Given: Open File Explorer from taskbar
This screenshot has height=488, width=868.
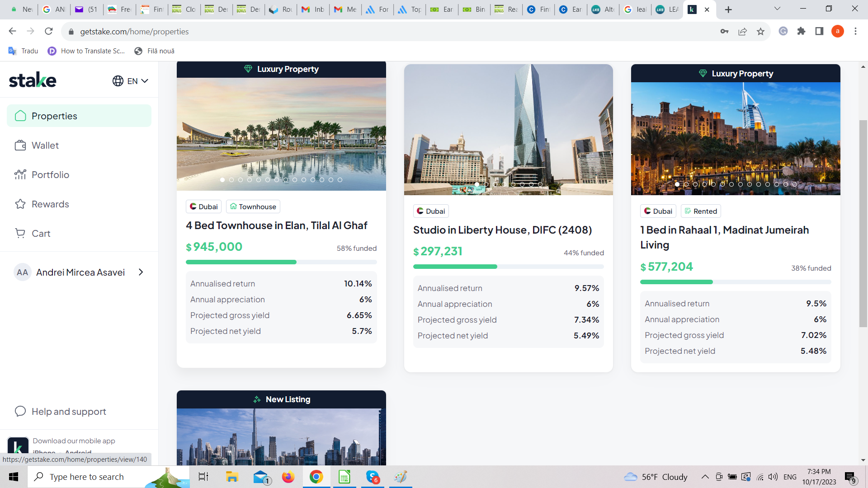Looking at the screenshot, I should [232, 477].
